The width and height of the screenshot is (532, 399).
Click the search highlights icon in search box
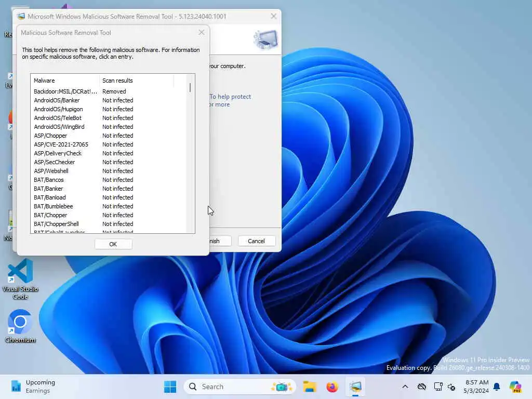pos(282,387)
